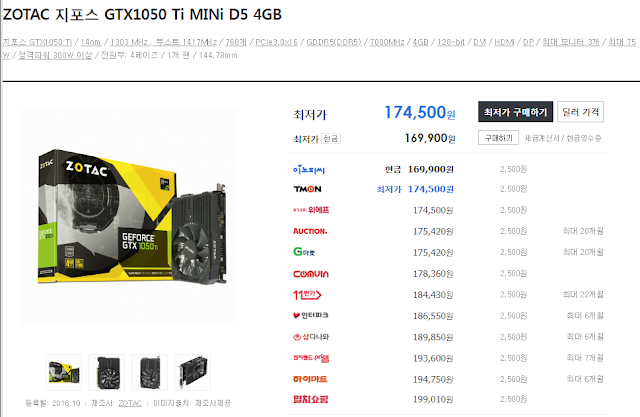Click the 인터파크 store logo
The image size is (640, 417).
coord(311,315)
